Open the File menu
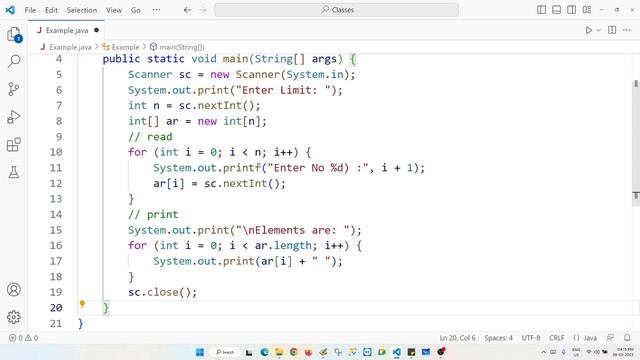 tap(30, 10)
